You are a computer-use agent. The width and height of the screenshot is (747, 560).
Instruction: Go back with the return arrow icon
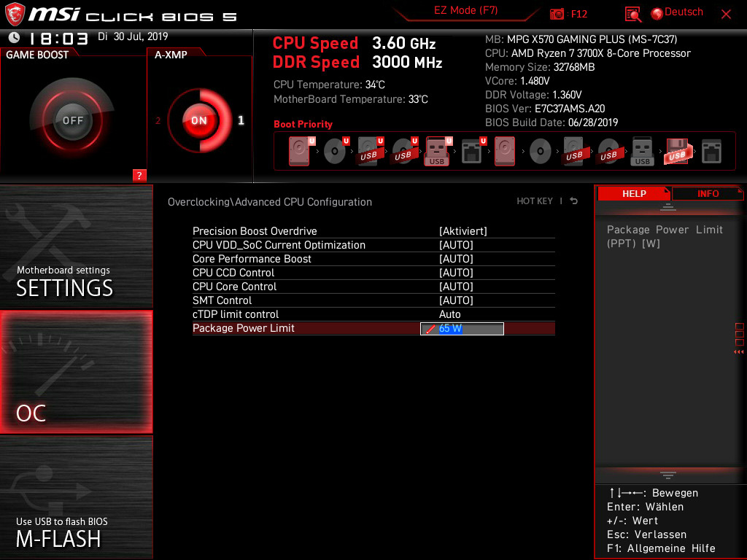click(x=574, y=201)
